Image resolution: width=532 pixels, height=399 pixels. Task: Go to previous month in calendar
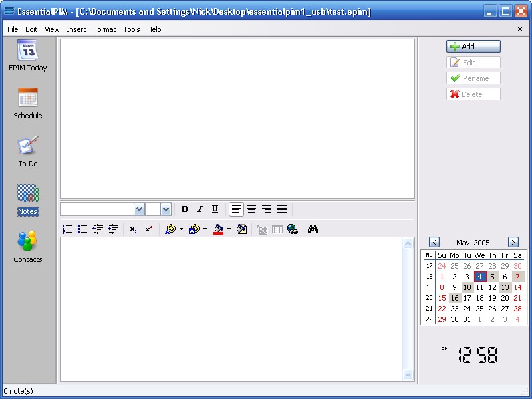coord(434,242)
